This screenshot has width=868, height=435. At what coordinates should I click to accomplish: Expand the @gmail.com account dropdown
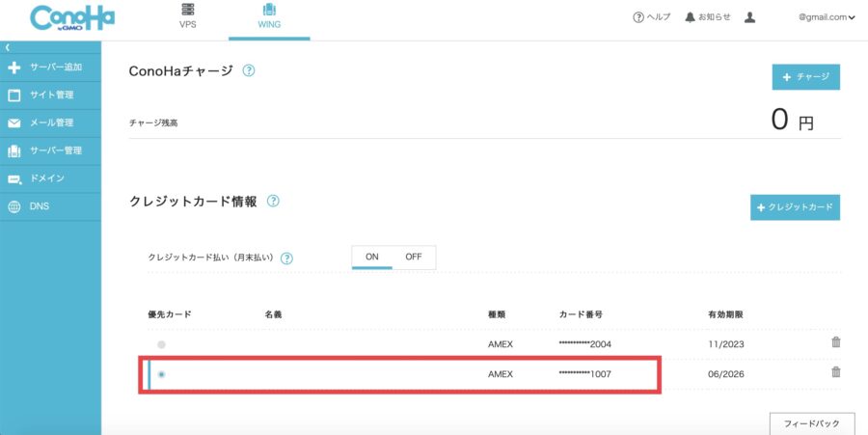(x=827, y=17)
